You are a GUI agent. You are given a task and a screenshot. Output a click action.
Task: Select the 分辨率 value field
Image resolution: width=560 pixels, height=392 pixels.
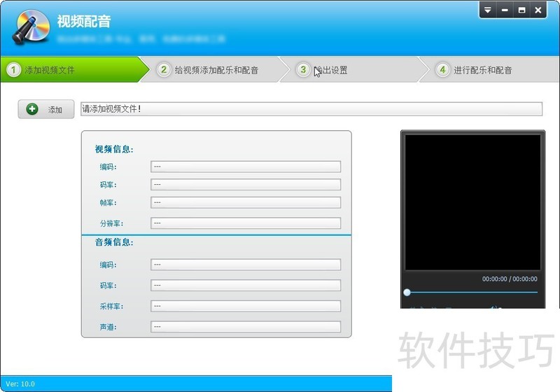[245, 223]
